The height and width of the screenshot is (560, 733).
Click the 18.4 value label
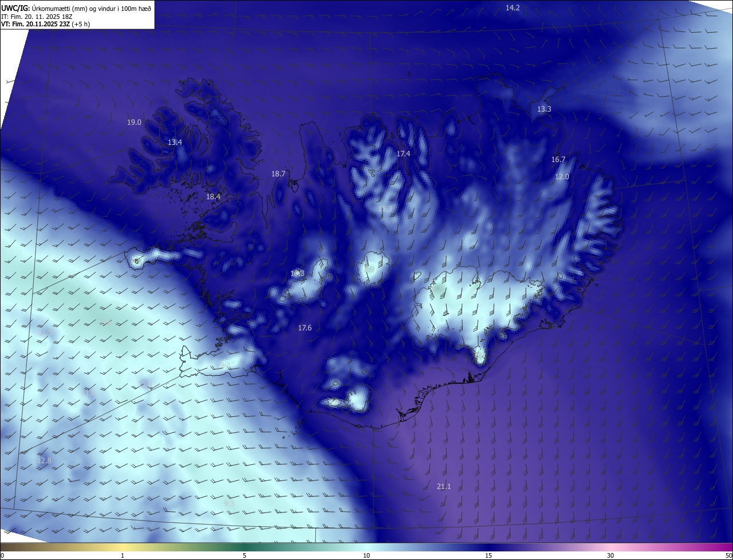click(x=213, y=196)
